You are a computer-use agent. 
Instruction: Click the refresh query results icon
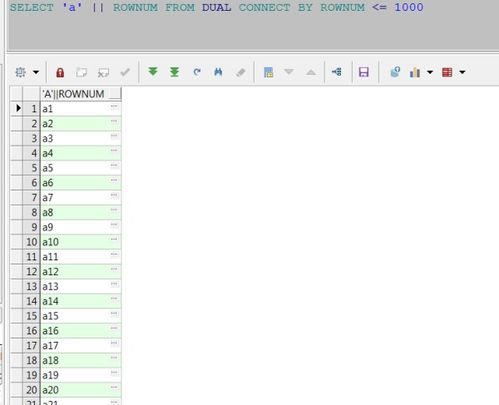197,72
